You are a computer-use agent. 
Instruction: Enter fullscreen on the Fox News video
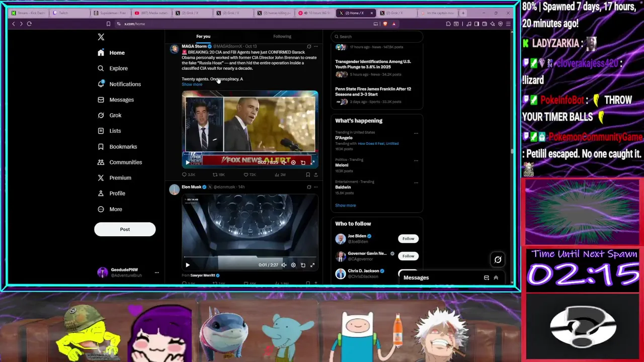pyautogui.click(x=312, y=162)
